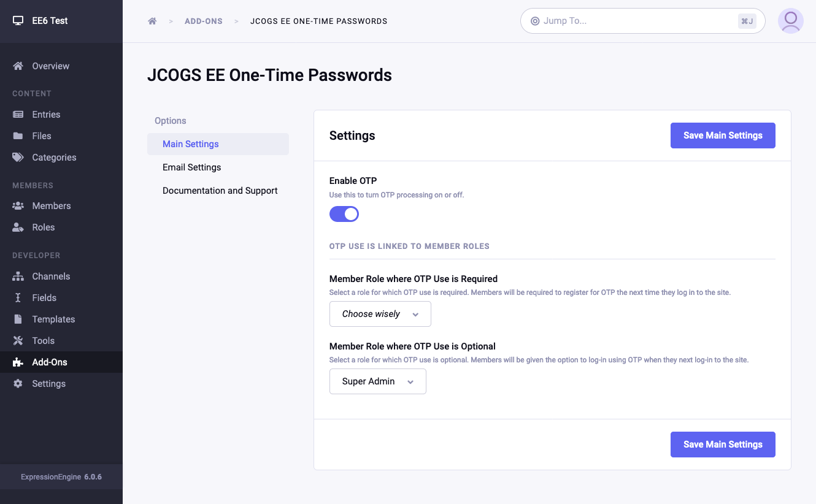The image size is (816, 504).
Task: Click the Entries list icon
Action: point(18,115)
